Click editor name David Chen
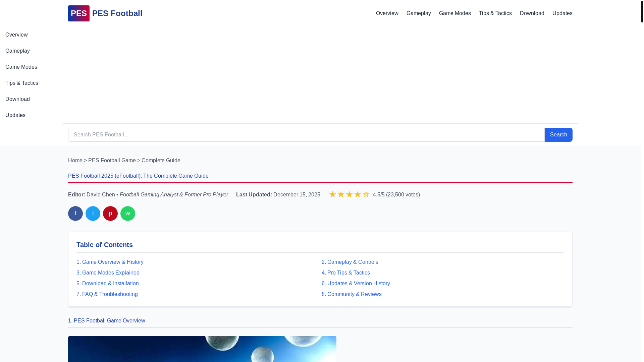Viewport: 644px width, 362px height. (x=101, y=195)
